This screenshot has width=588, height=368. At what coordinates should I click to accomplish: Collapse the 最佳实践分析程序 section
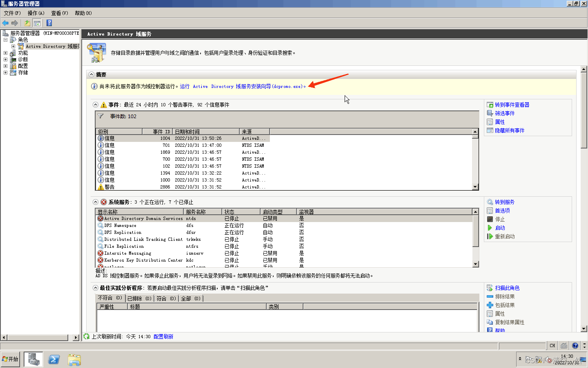[x=96, y=288]
